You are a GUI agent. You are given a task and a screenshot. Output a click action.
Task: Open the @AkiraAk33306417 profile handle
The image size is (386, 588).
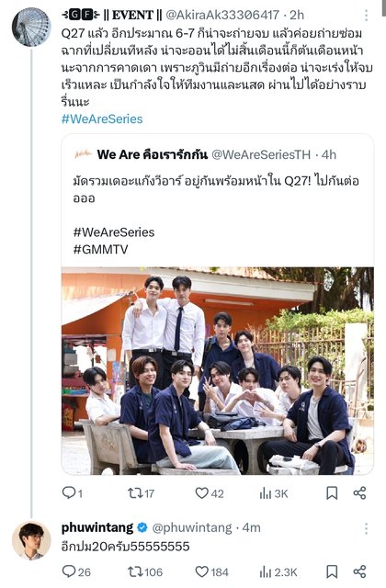pyautogui.click(x=222, y=15)
